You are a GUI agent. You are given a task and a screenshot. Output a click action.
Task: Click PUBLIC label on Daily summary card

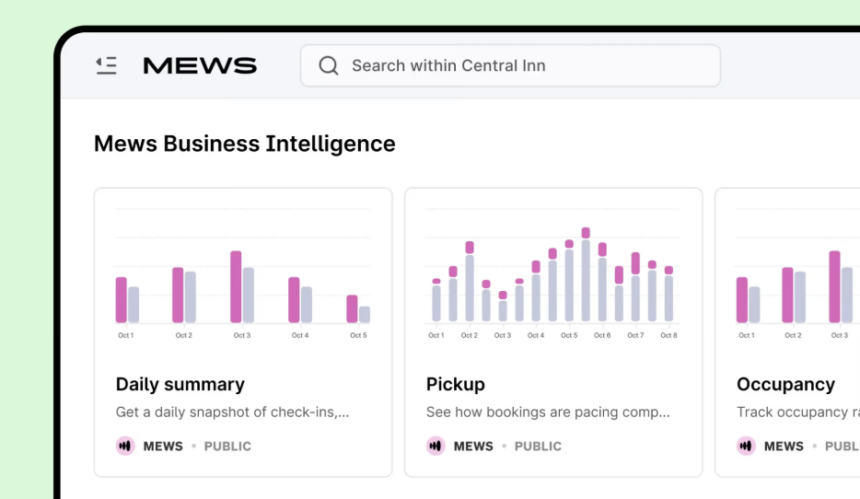(x=228, y=446)
